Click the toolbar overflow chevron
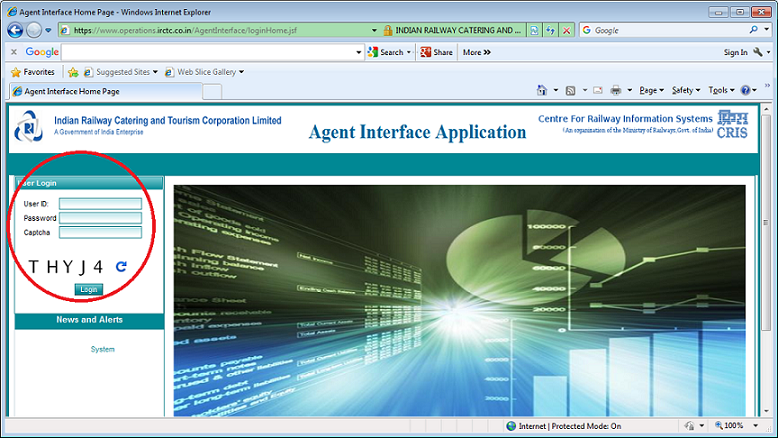Image resolution: width=778 pixels, height=438 pixels. (768, 85)
